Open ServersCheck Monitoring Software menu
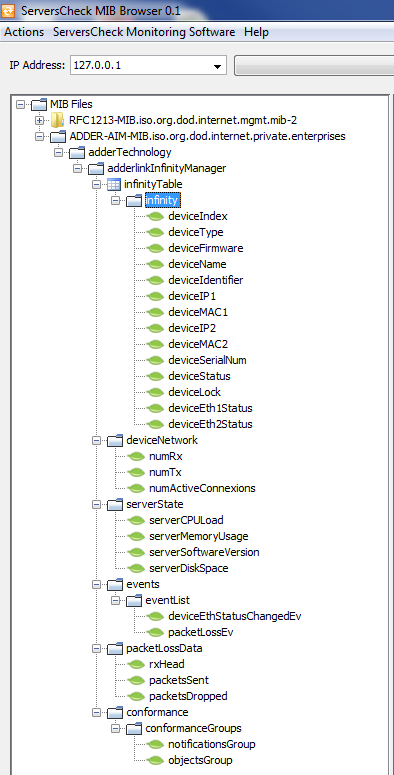 tap(144, 33)
